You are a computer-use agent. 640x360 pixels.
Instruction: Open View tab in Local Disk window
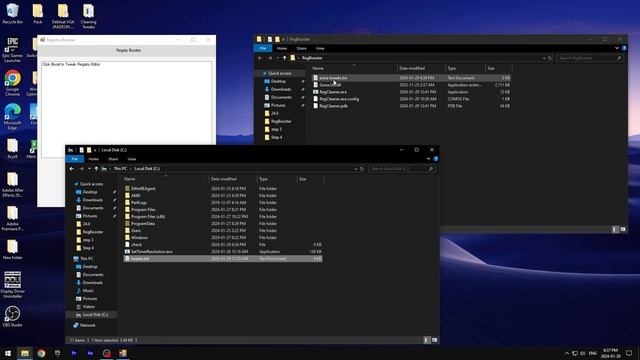tap(132, 159)
